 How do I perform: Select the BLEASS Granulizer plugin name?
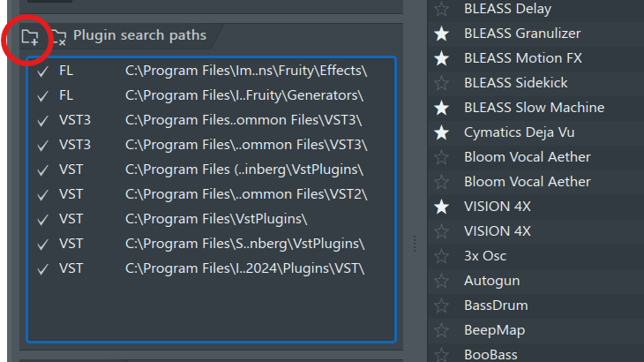522,34
